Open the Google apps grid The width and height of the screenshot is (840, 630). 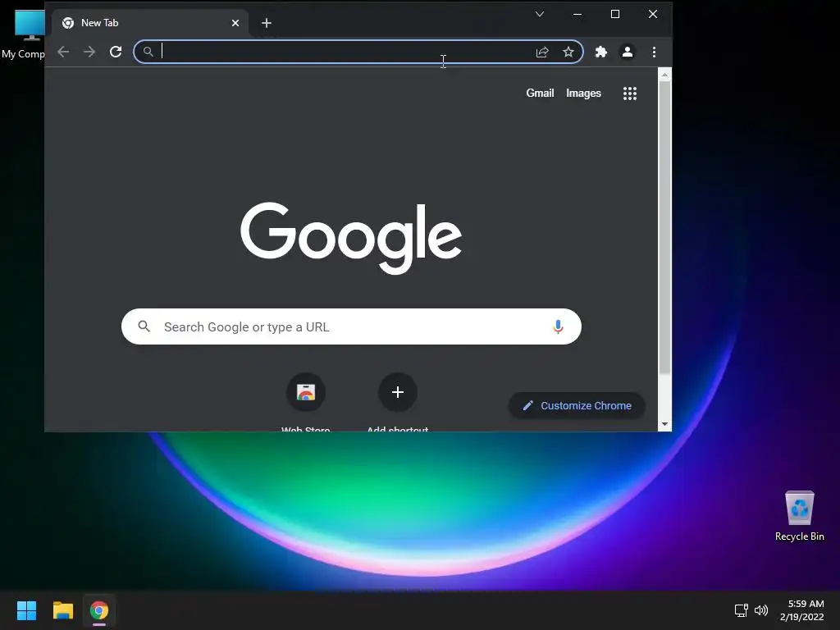tap(630, 94)
